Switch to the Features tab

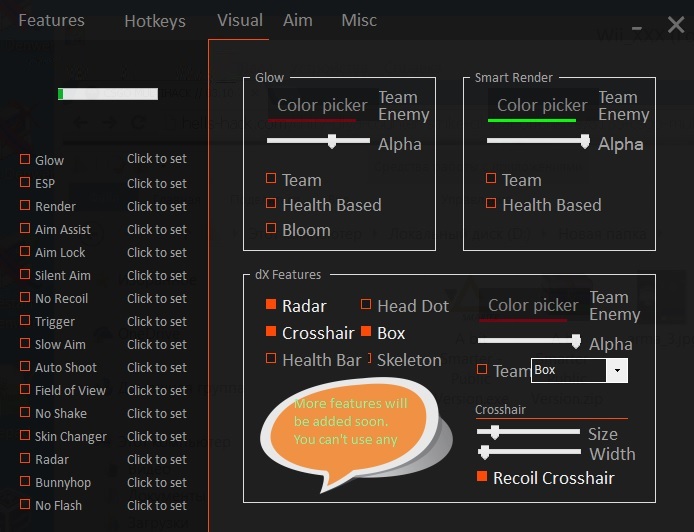click(51, 21)
